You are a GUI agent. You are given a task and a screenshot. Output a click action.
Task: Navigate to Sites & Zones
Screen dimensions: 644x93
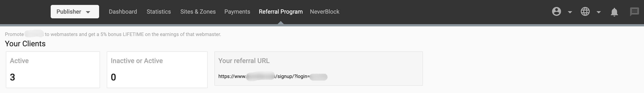198,12
